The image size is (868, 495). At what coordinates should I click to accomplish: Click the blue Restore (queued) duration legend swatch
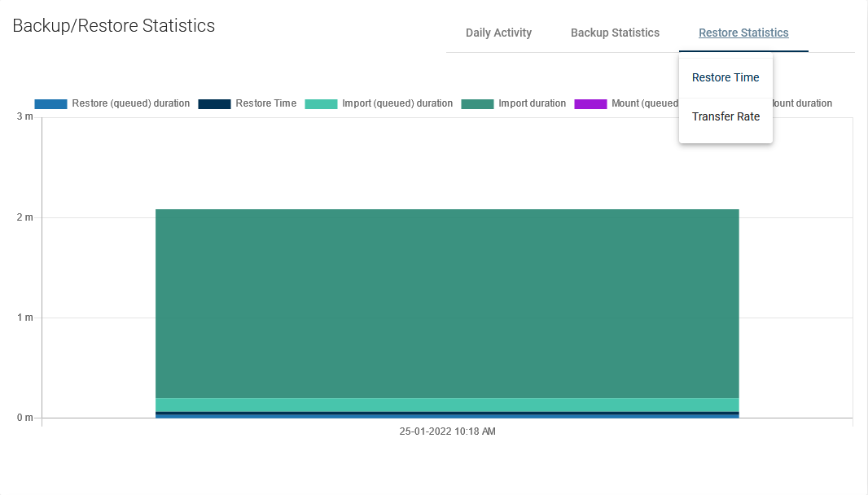click(x=50, y=104)
